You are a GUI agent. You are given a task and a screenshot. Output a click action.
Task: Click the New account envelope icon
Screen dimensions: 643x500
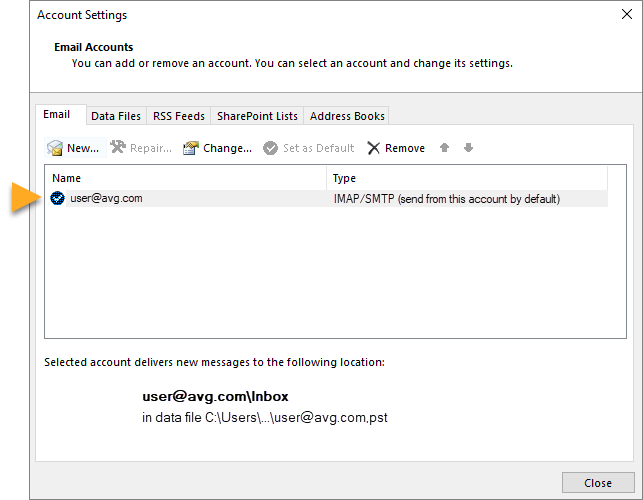[56, 148]
